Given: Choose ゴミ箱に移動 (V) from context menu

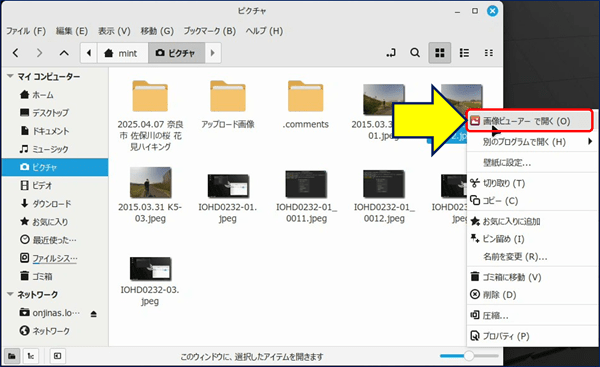Looking at the screenshot, I should [532, 277].
